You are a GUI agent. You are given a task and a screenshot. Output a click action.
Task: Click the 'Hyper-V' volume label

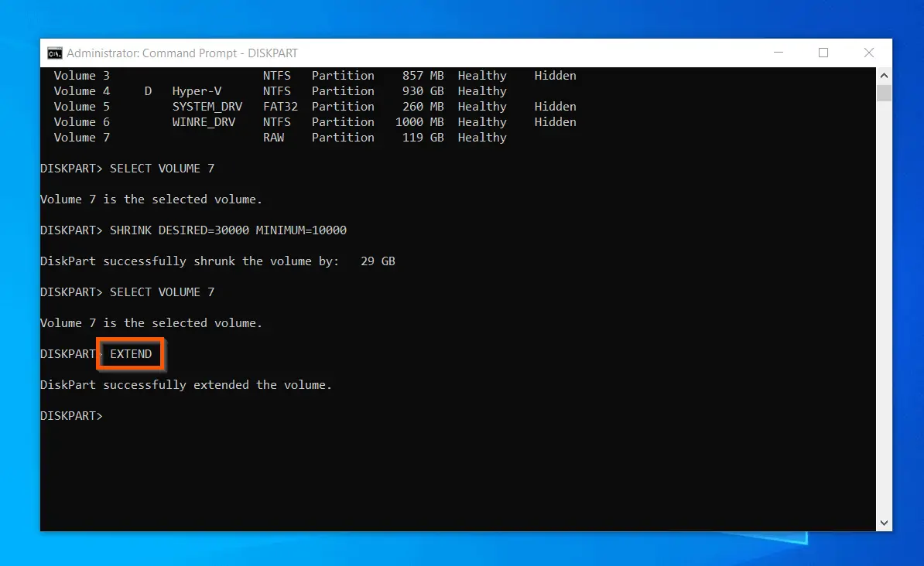pos(197,91)
